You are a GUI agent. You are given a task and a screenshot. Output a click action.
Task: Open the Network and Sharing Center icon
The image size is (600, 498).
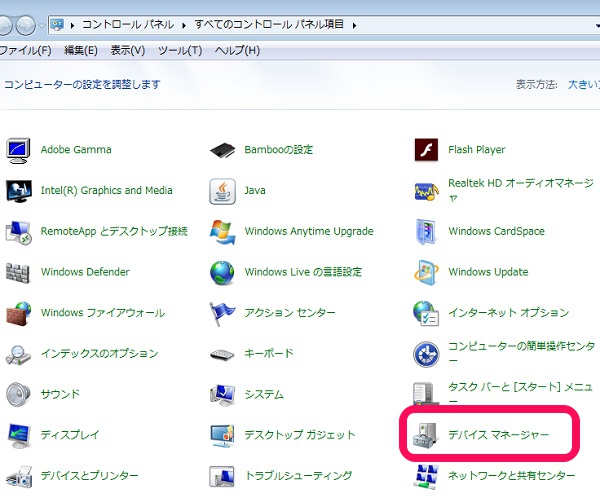pyautogui.click(x=426, y=477)
